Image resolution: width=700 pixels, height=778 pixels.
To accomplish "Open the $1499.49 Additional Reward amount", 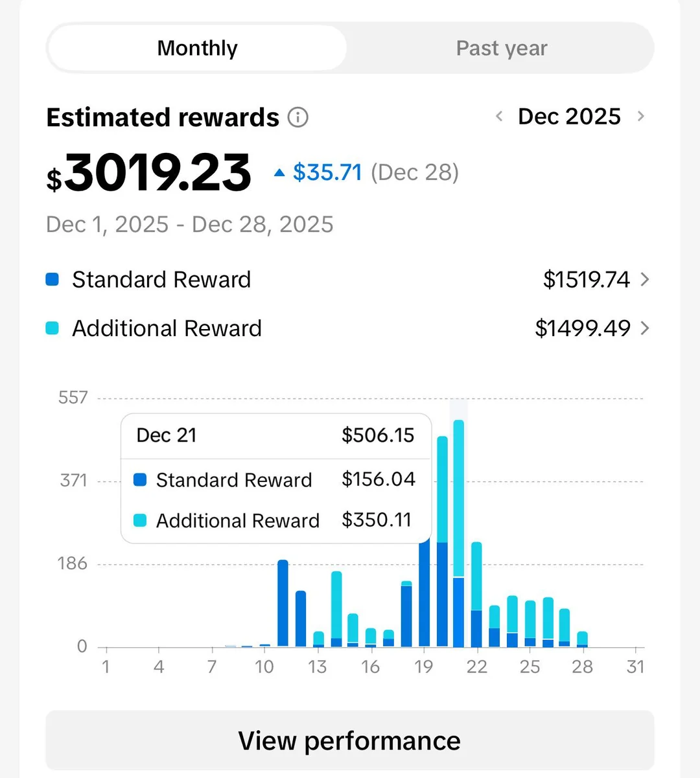I will click(582, 328).
